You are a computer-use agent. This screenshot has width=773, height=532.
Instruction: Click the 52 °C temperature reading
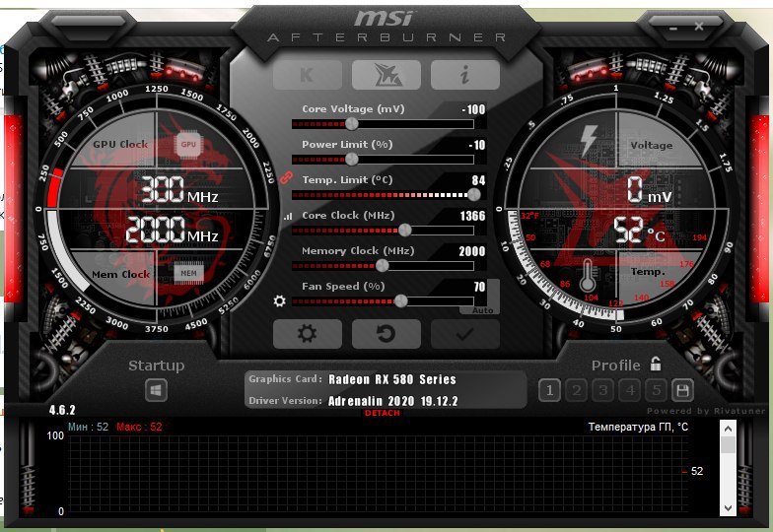tap(639, 231)
